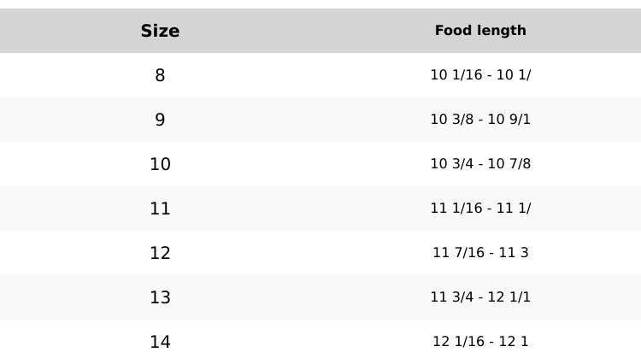Select the white table row for size 12
Screen dimensions: 641x364
320,253
